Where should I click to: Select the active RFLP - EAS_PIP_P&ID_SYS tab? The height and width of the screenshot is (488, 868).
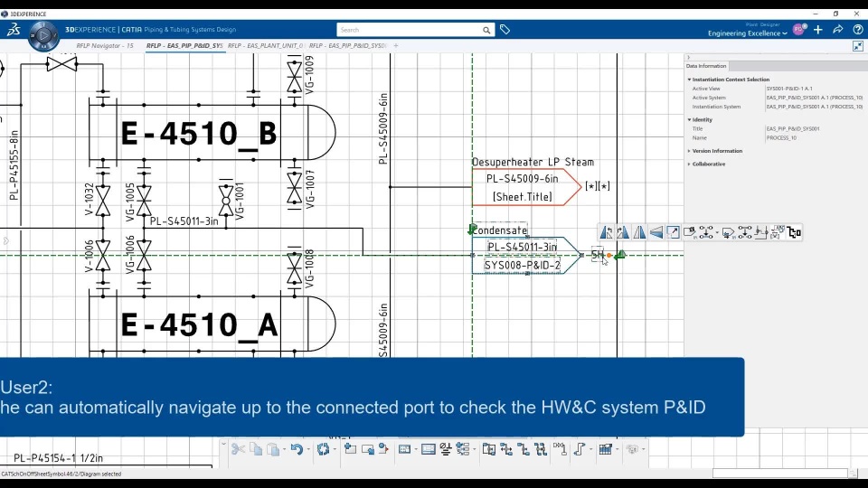[184, 46]
